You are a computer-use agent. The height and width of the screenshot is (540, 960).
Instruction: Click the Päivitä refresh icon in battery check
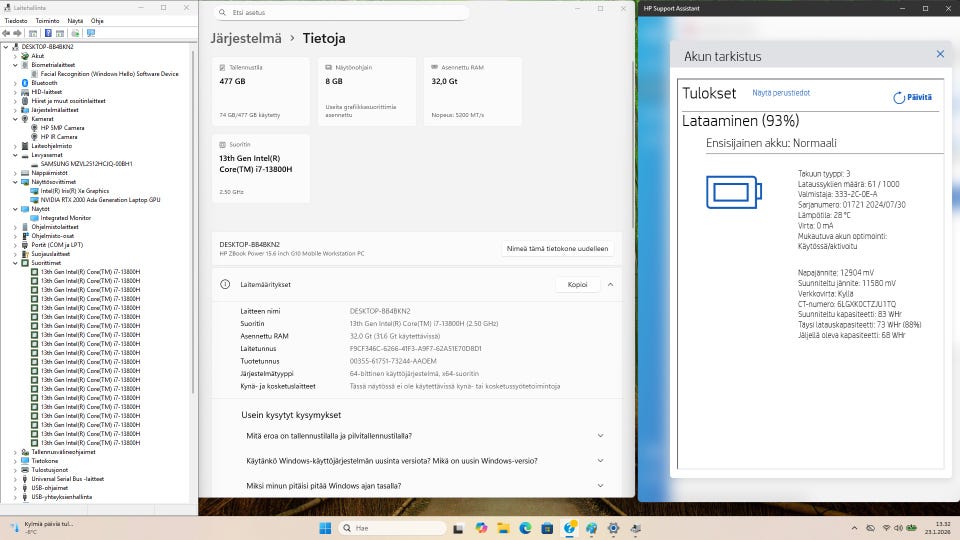pyautogui.click(x=899, y=97)
